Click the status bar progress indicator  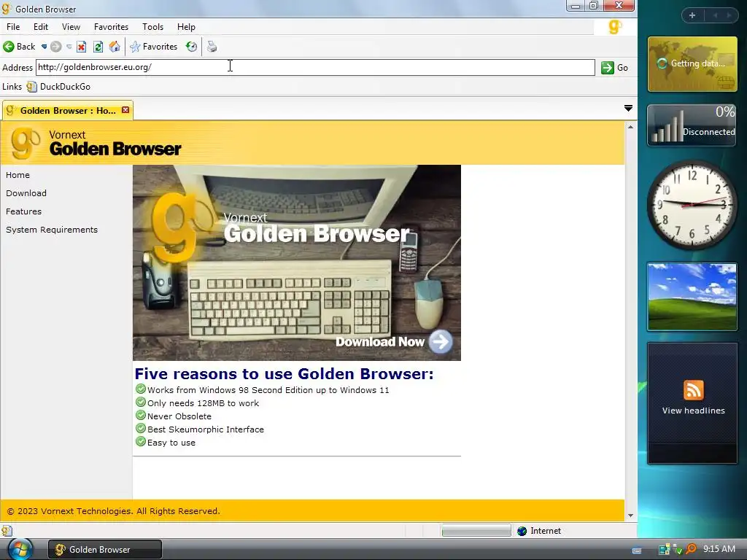(x=476, y=531)
